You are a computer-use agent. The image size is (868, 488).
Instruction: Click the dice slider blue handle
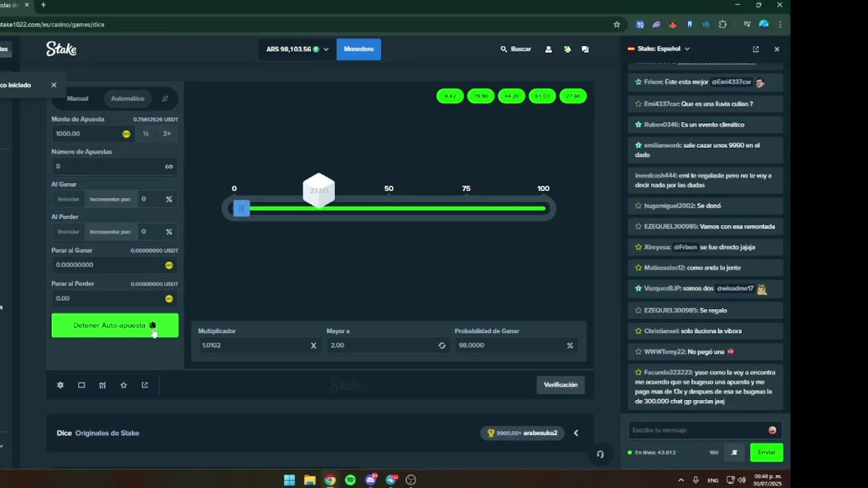[241, 209]
